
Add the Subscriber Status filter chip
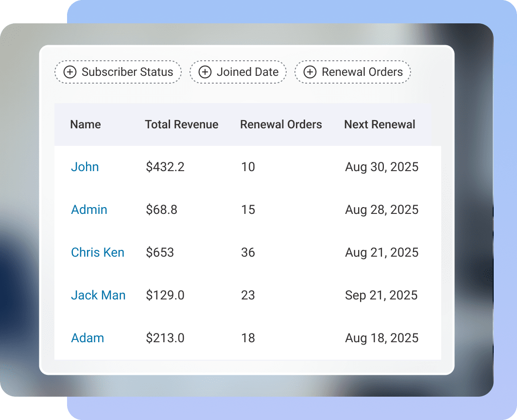[x=118, y=72]
